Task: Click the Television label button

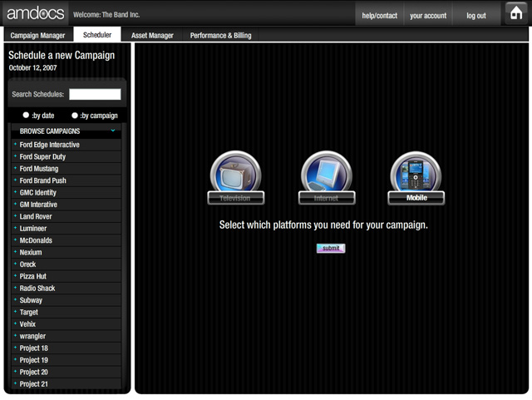Action: (x=236, y=198)
